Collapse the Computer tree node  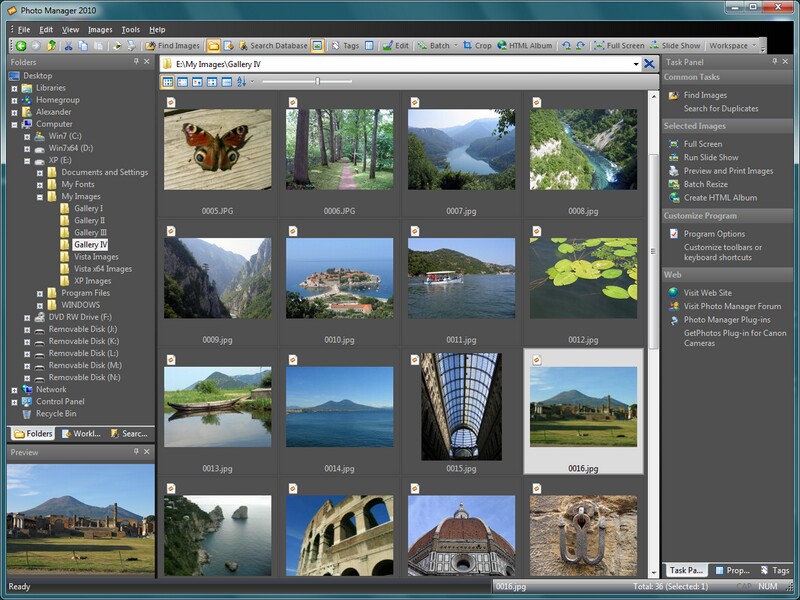point(14,124)
